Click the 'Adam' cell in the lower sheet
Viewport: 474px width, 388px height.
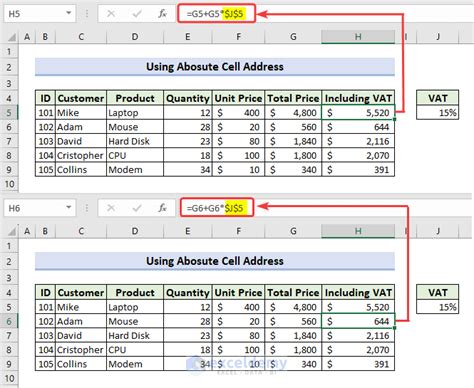pos(81,321)
